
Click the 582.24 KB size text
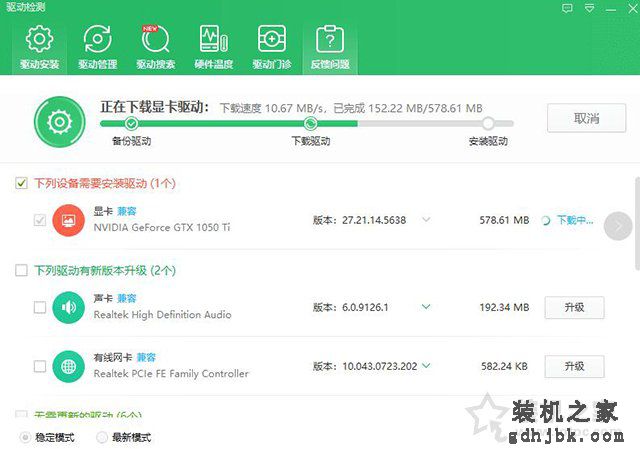pos(504,366)
